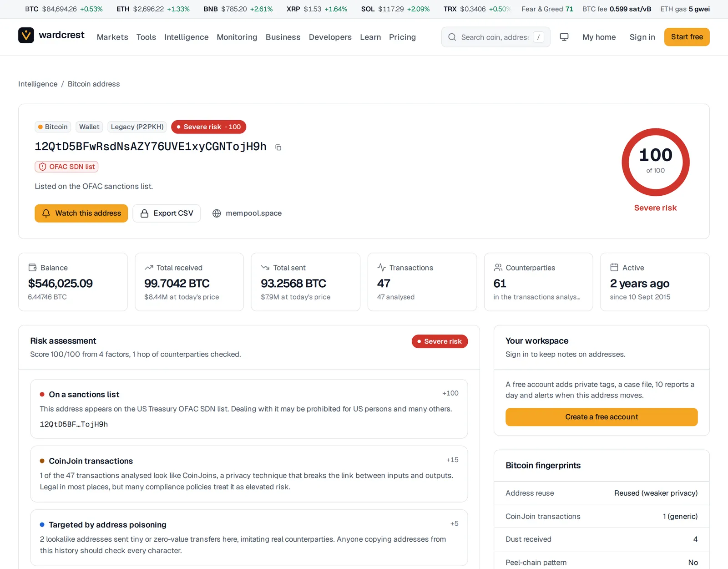Screen dimensions: 728x569
Task: Click the Legacy (P2PKH) tag
Action: (x=137, y=127)
